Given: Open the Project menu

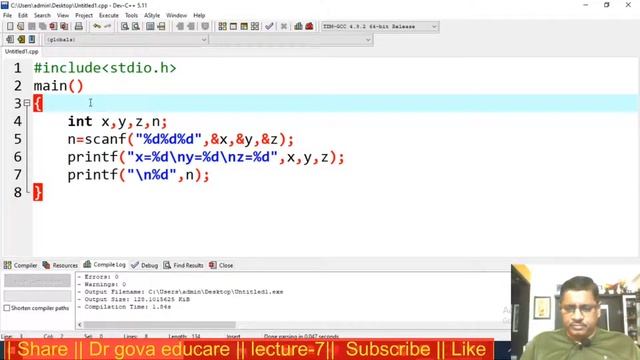Looking at the screenshot, I should (84, 16).
